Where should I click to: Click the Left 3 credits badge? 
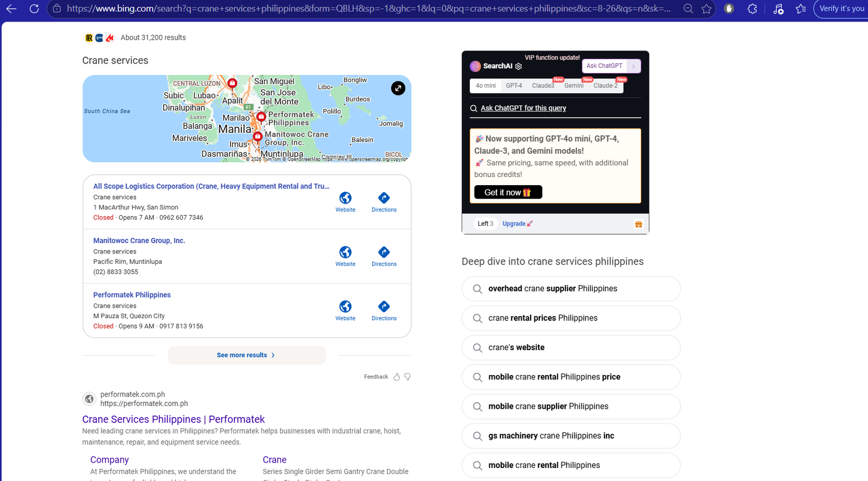pyautogui.click(x=486, y=224)
